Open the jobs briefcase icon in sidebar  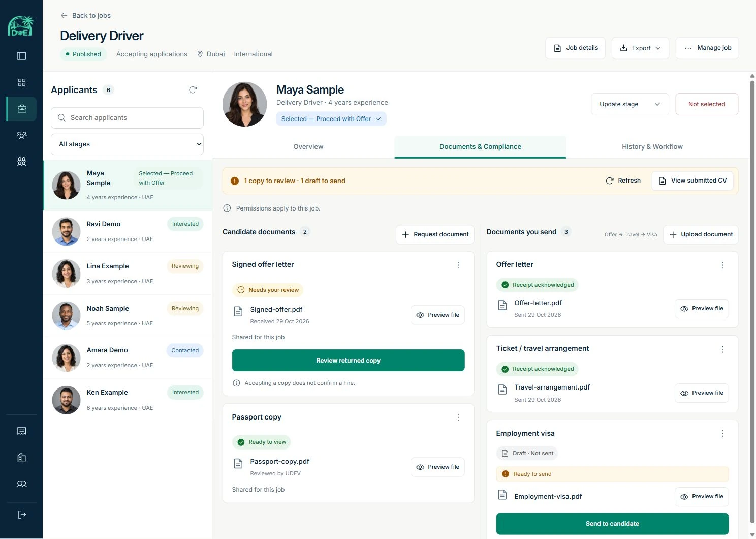(x=21, y=109)
